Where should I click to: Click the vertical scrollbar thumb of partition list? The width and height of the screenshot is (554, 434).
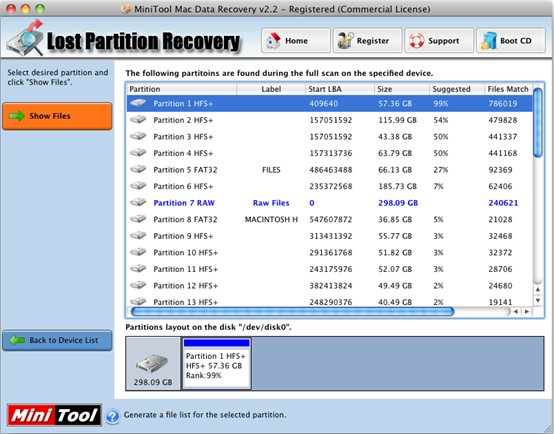click(538, 123)
